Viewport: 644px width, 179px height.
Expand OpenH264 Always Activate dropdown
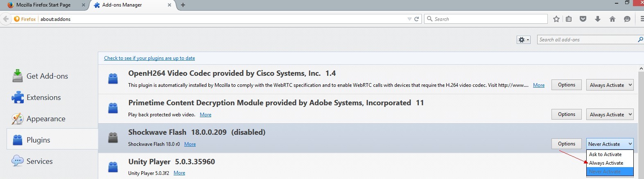point(610,85)
